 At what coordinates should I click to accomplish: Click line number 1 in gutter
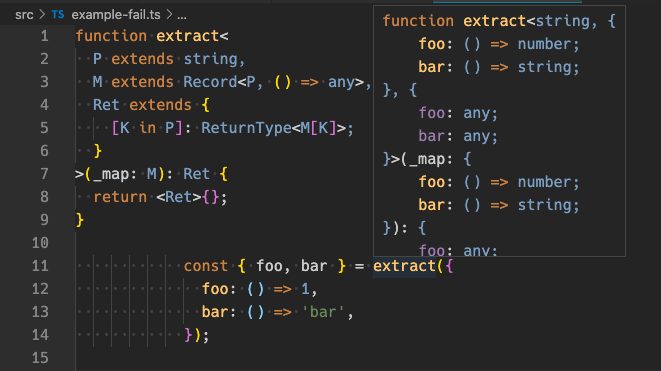tap(44, 36)
